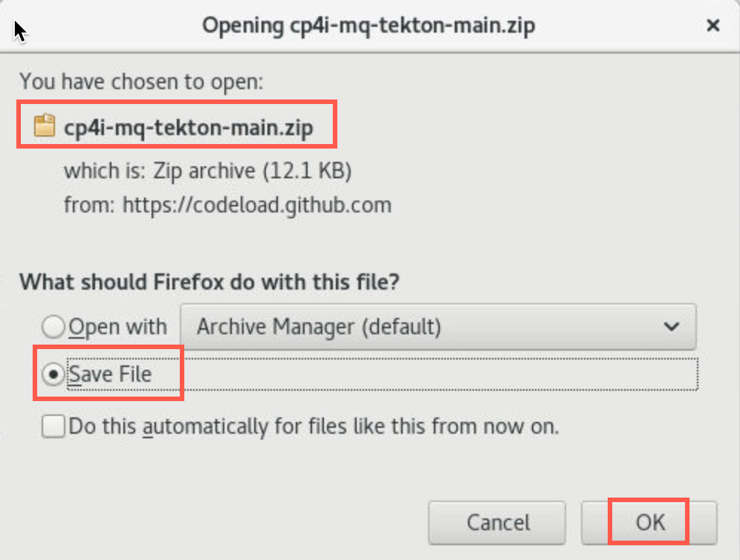
Task: Select the Open with radio button
Action: (53, 327)
